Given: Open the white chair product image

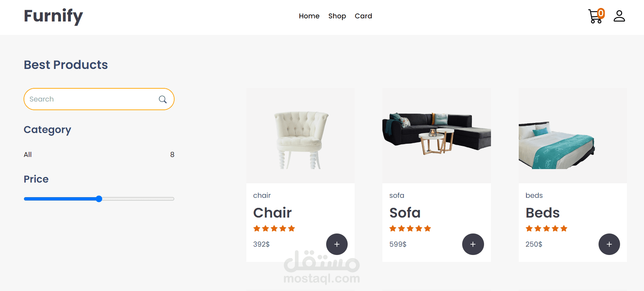Looking at the screenshot, I should click(300, 135).
